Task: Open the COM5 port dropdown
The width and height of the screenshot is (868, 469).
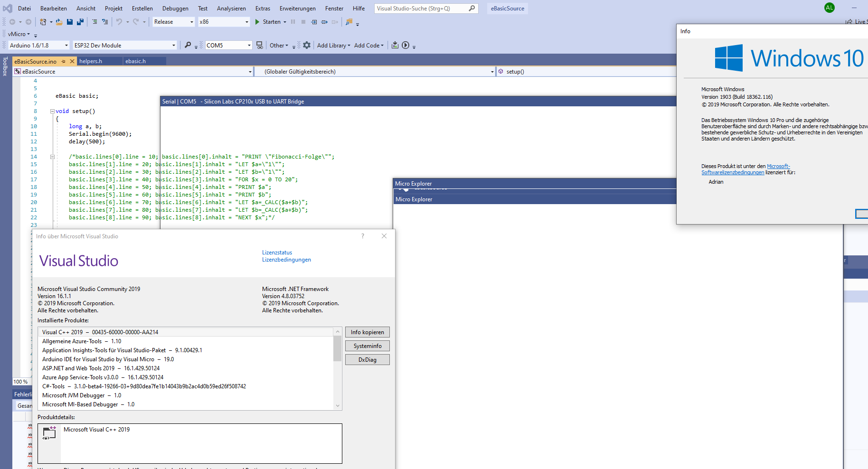Action: [228, 45]
